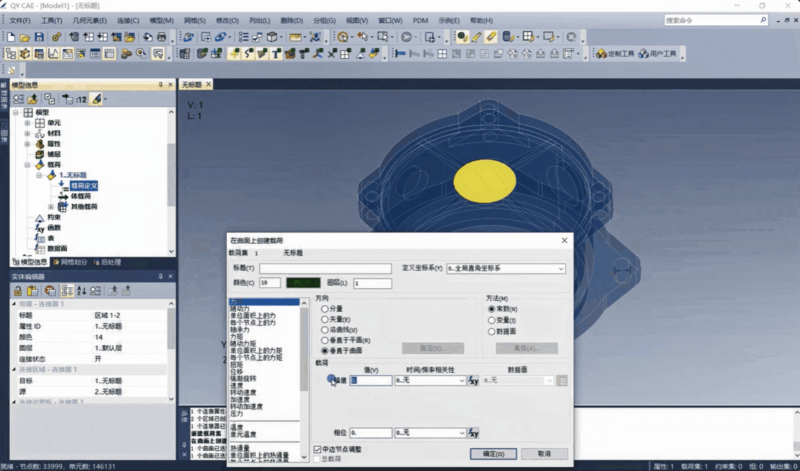Expand the 单元 node in the model tree
The image size is (800, 471).
click(28, 123)
